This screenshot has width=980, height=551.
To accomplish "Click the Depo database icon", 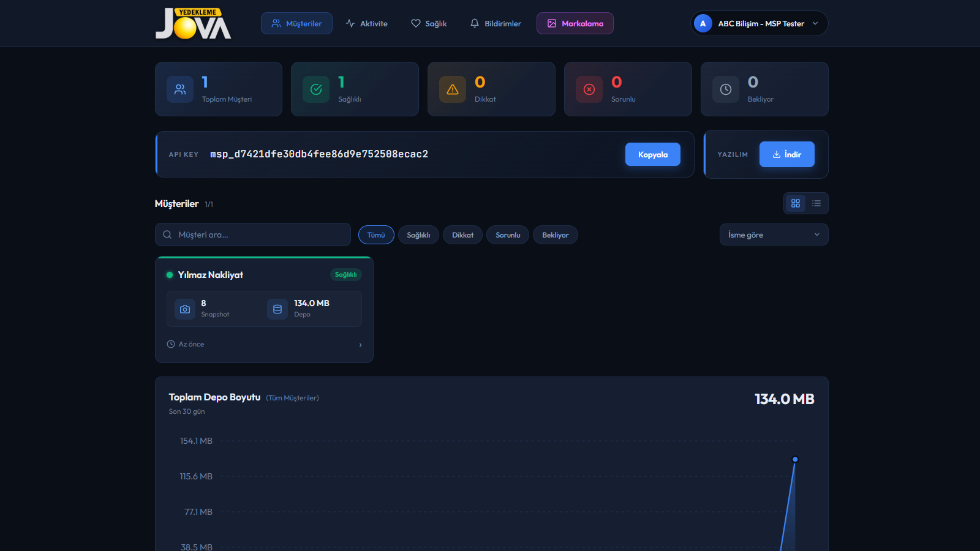I will tap(277, 309).
